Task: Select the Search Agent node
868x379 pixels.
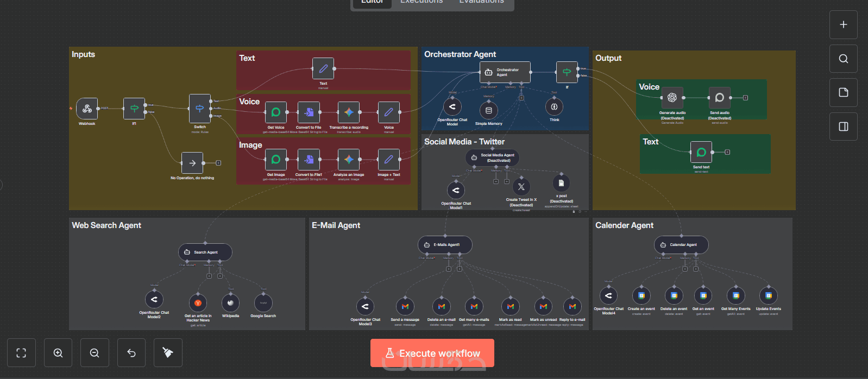Action: coord(205,252)
